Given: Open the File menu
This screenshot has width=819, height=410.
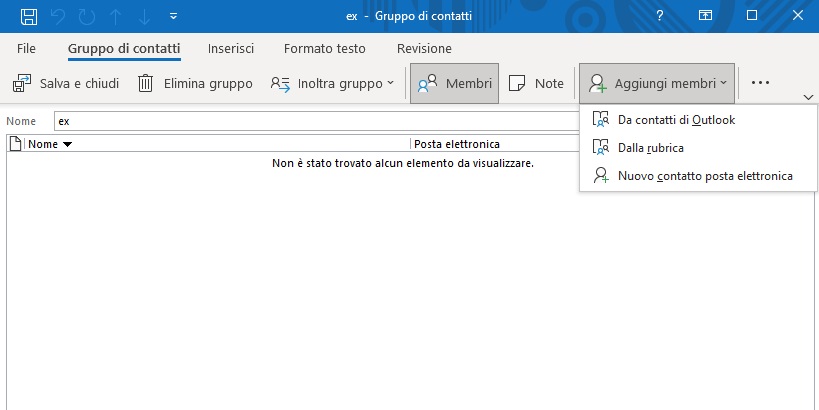Looking at the screenshot, I should (x=27, y=48).
